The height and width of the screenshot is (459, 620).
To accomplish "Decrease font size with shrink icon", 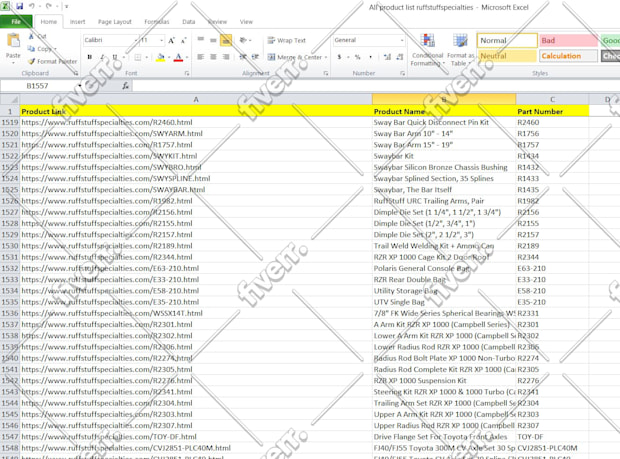I will 183,40.
